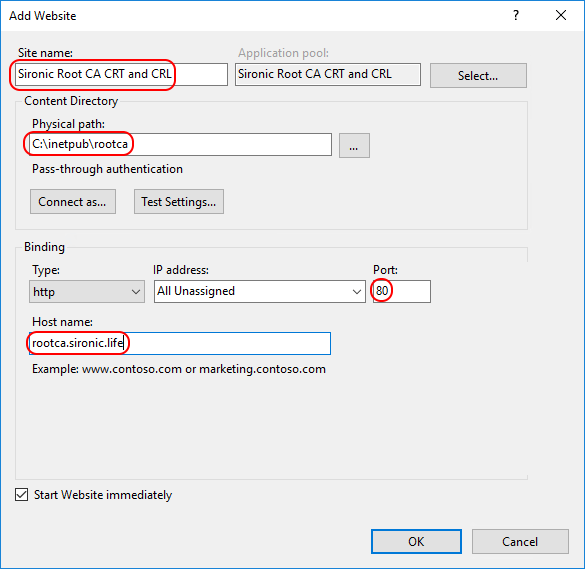Click the Add Website title bar
This screenshot has height=569, width=585.
(261, 16)
